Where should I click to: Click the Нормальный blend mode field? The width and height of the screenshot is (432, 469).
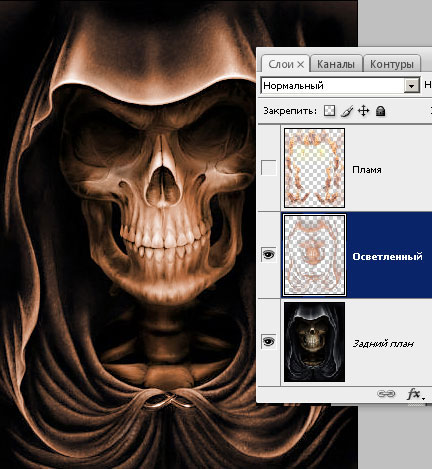(340, 86)
